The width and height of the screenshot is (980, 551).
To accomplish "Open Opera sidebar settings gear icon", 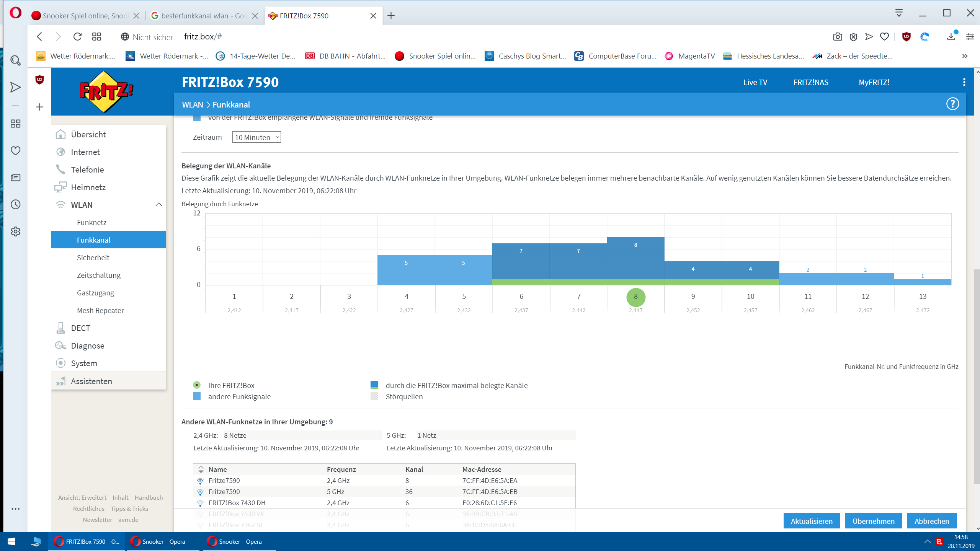I will [x=15, y=231].
